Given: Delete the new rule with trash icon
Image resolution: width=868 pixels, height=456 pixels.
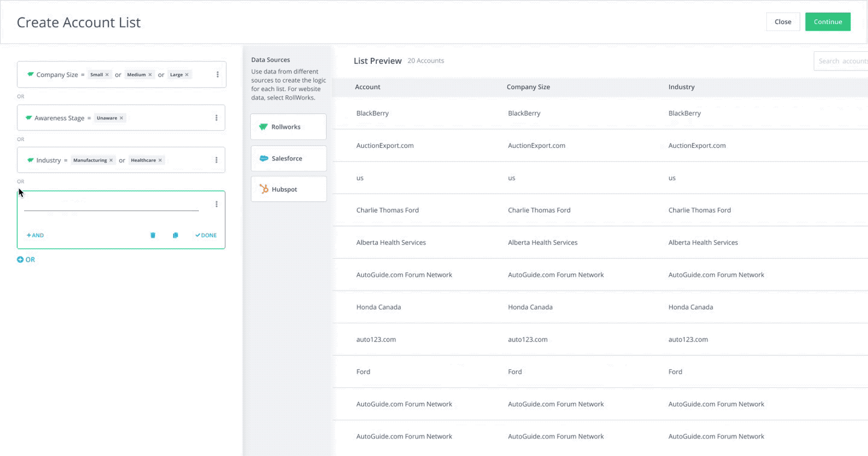Looking at the screenshot, I should click(153, 235).
